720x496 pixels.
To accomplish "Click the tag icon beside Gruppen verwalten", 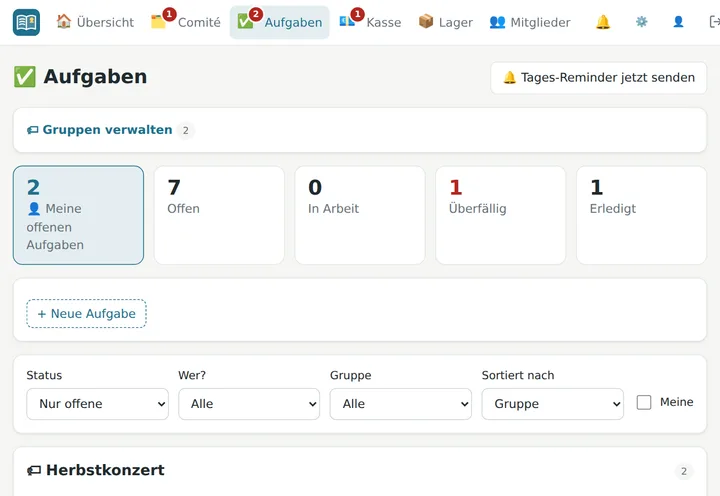I will pos(33,130).
